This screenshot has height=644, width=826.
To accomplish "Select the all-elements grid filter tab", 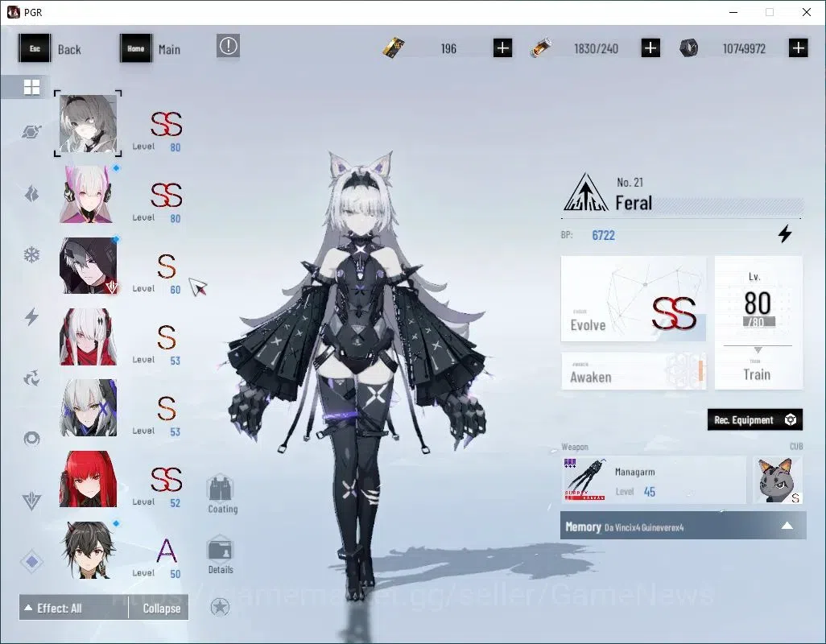I will 31,87.
